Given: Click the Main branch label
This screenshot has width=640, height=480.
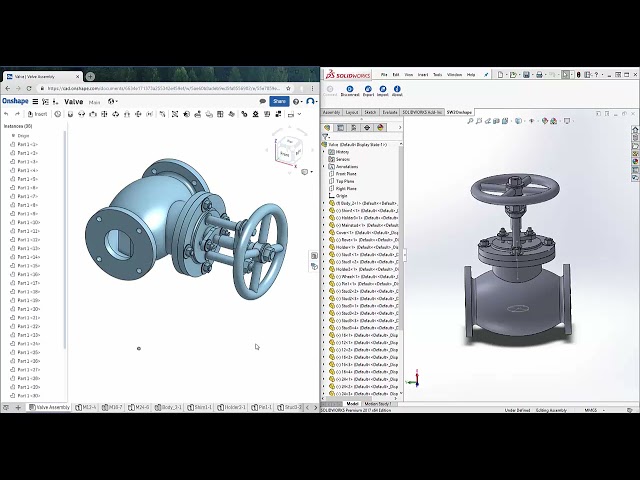Looking at the screenshot, I should [95, 102].
